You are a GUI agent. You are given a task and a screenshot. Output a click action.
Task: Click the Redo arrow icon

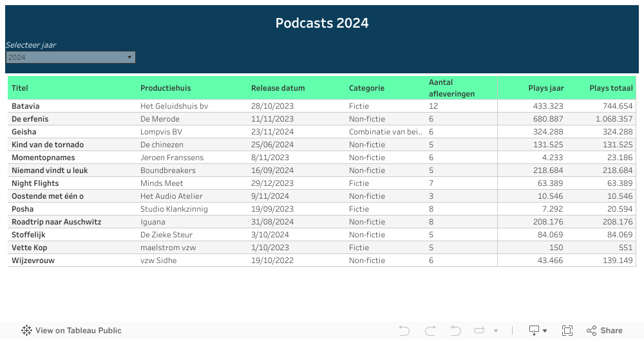point(430,331)
